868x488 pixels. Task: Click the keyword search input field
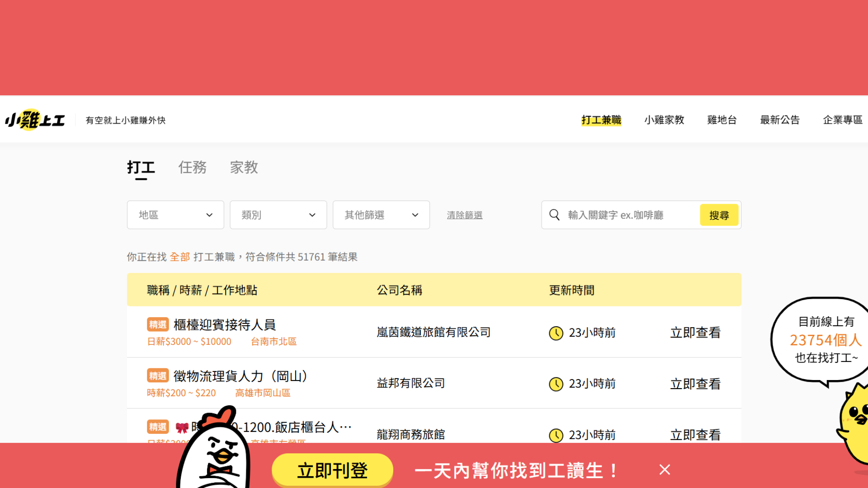(x=631, y=215)
